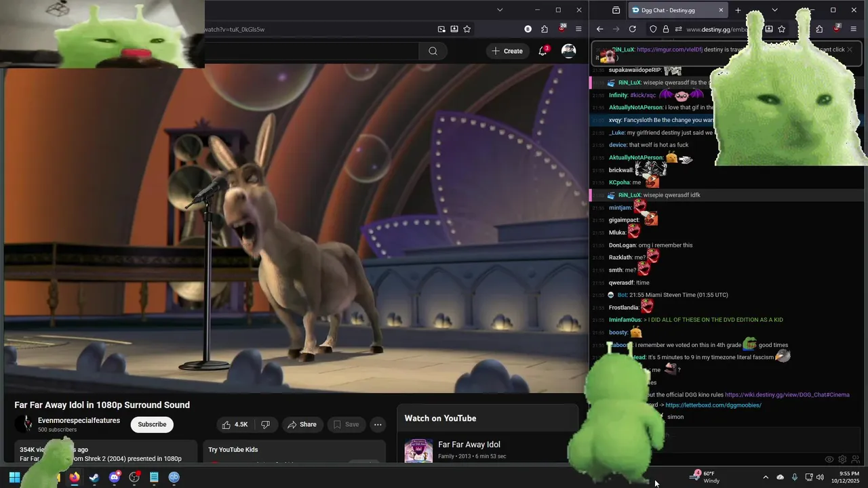Open the 60°F Windy weather widget
Image resolution: width=868 pixels, height=488 pixels.
705,477
